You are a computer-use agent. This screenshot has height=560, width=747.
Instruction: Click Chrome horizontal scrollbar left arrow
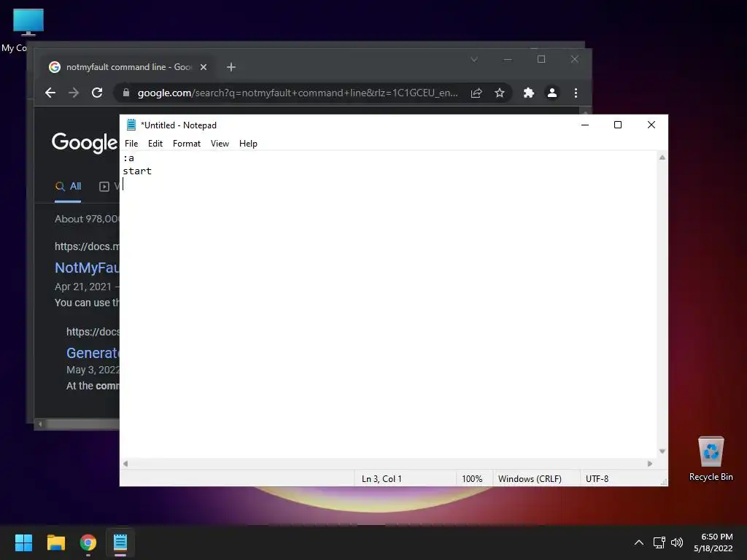coord(41,424)
